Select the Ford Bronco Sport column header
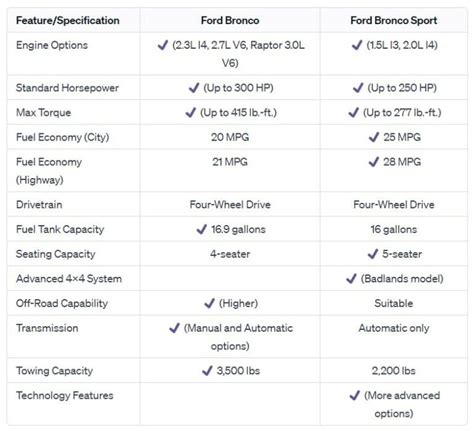The width and height of the screenshot is (474, 431). pos(394,20)
